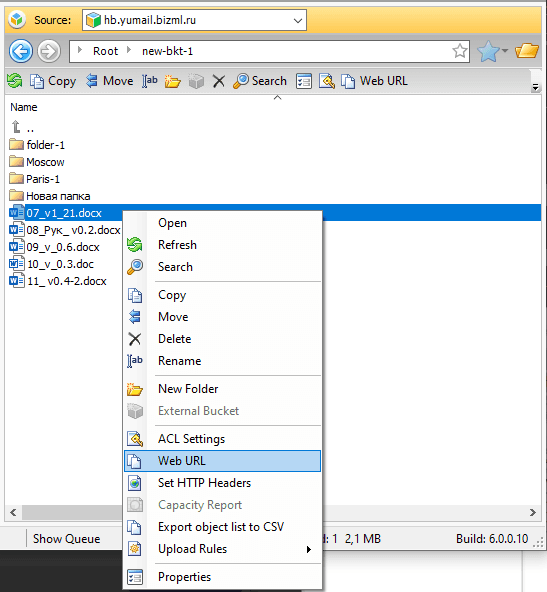
Task: Click the left arrow of horizontal scrollbar
Action: (13, 512)
